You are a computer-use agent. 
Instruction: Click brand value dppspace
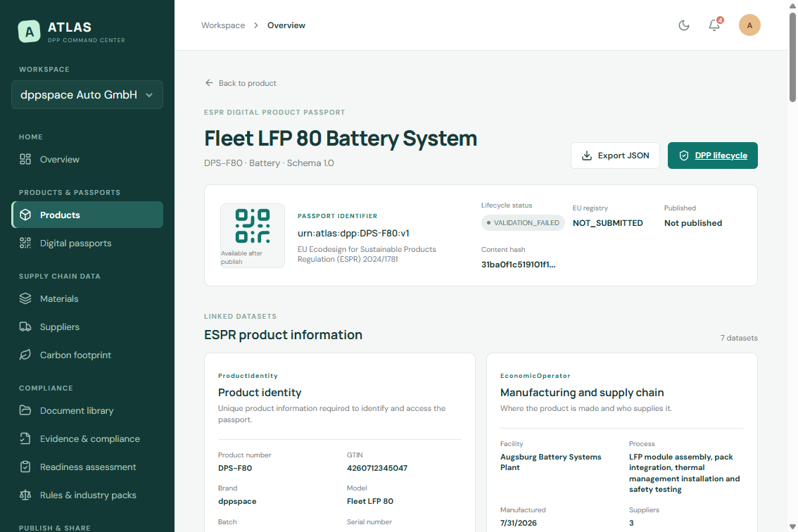(x=237, y=501)
